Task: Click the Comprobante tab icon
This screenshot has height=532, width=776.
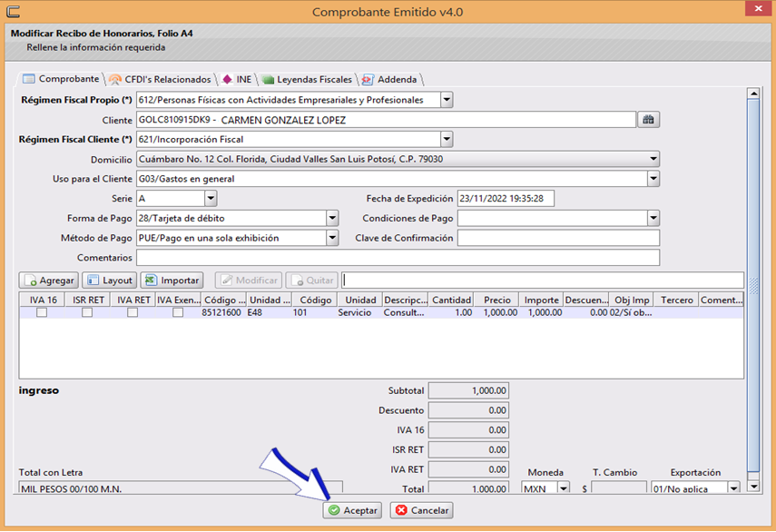Action: click(x=29, y=79)
